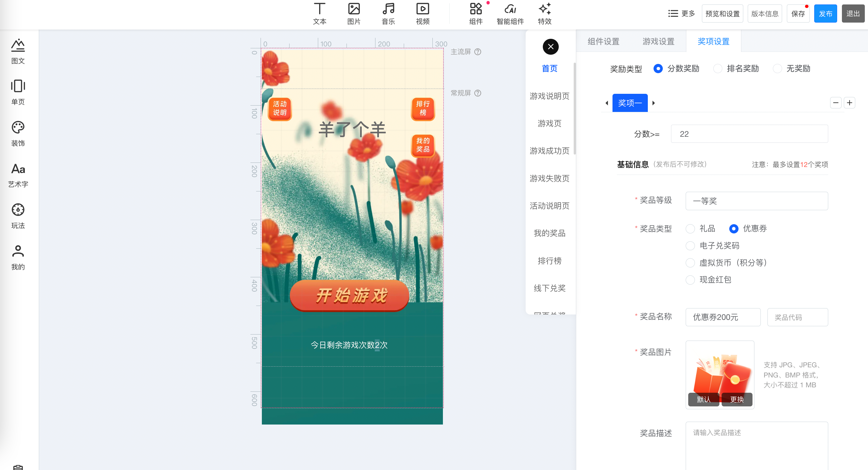Screen dimensions: 868x470
Task: Open the 玩法 gameplay sidebar panel
Action: coord(18,216)
